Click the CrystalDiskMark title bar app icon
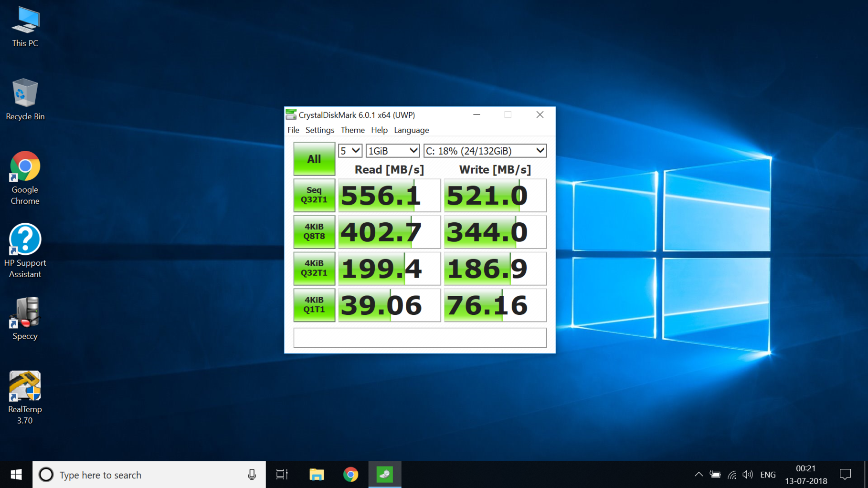Image resolution: width=868 pixels, height=488 pixels. click(x=291, y=114)
